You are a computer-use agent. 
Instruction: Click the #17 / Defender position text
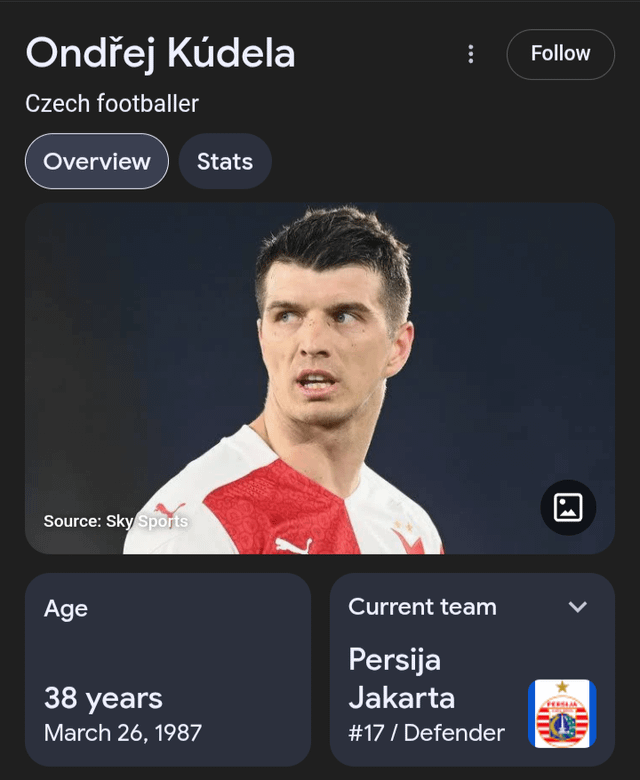point(427,733)
